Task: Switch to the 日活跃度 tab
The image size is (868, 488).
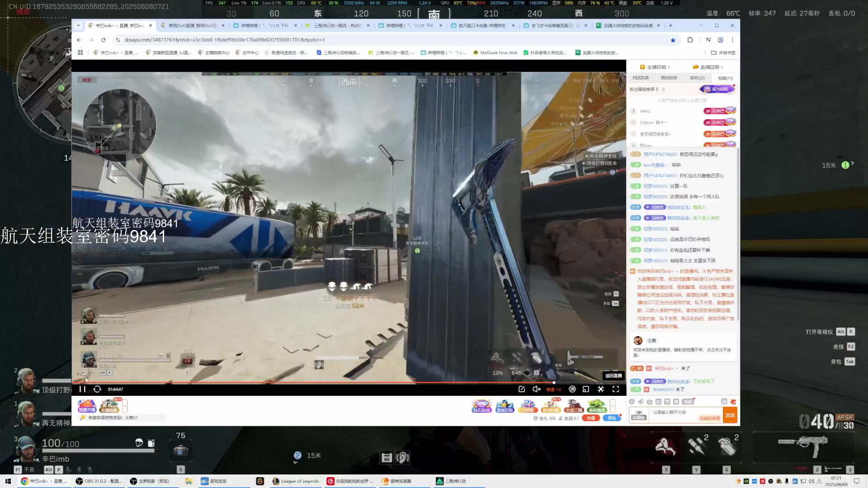Action: pos(641,78)
